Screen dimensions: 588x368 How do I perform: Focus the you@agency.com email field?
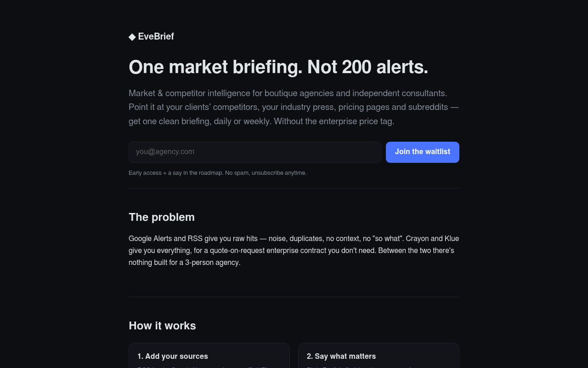pos(255,152)
